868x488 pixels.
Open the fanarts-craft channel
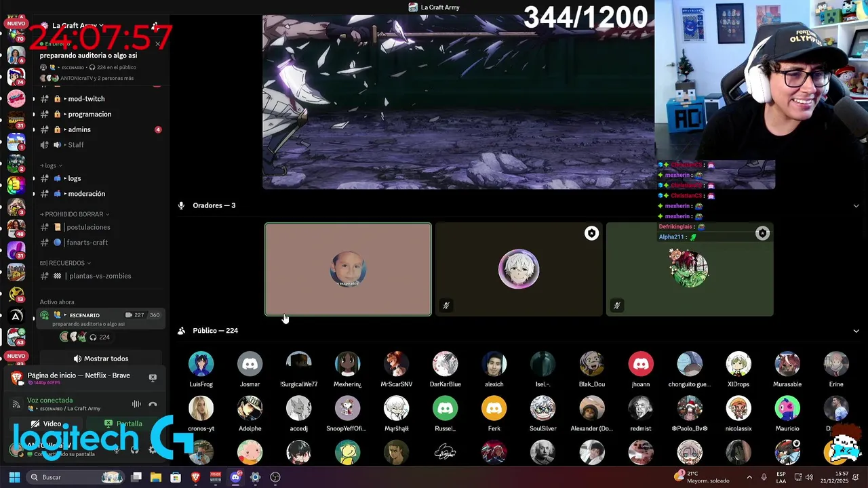[100, 243]
